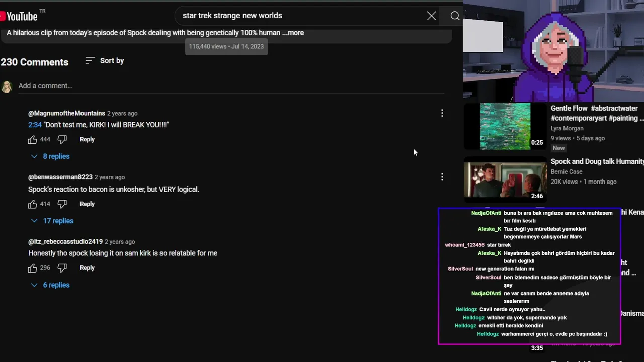Screen dimensions: 644x362
Task: Like the benwasserman8223 comment
Action: pos(32,204)
